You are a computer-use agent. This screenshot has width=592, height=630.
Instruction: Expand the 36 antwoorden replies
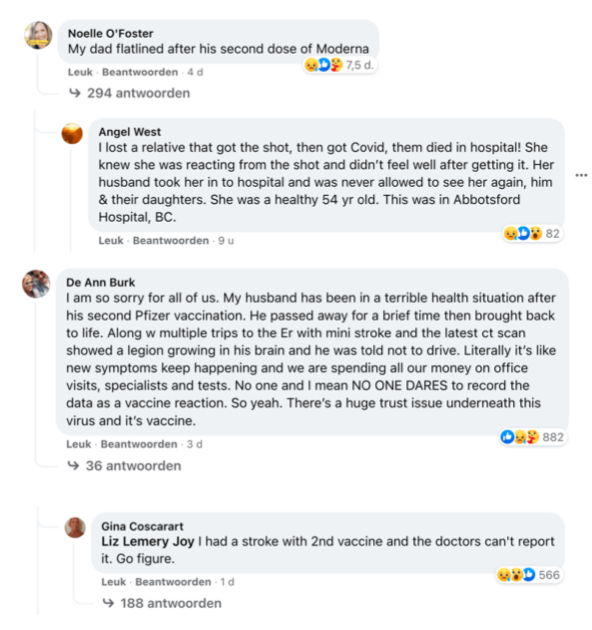coord(125,466)
